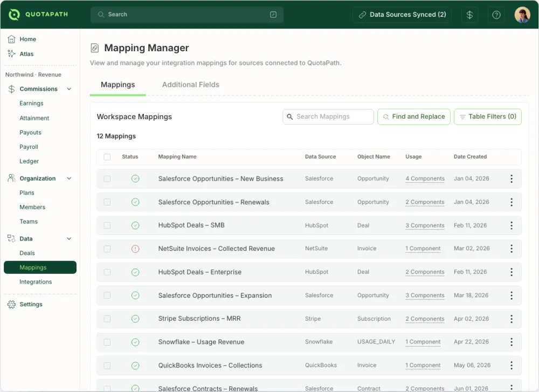Open Integrations page

coord(36,282)
